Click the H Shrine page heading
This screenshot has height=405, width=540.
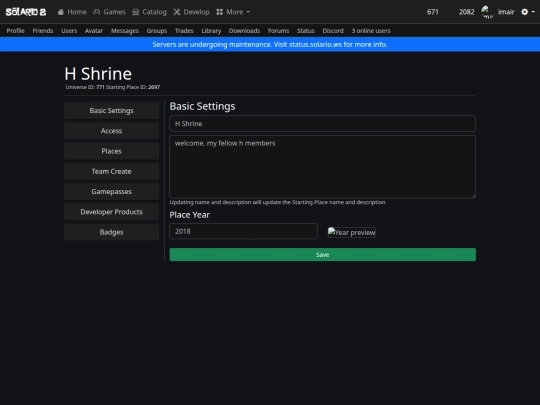pos(98,74)
